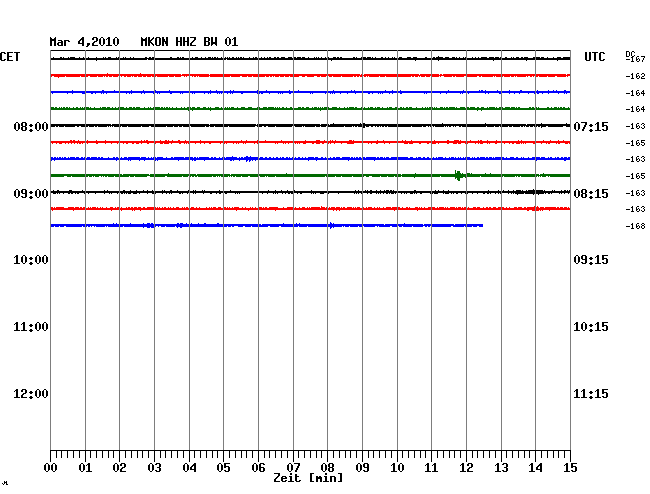This screenshot has height=494, width=650.
Task: Click the "CET" time zone label
Action: coord(10,57)
